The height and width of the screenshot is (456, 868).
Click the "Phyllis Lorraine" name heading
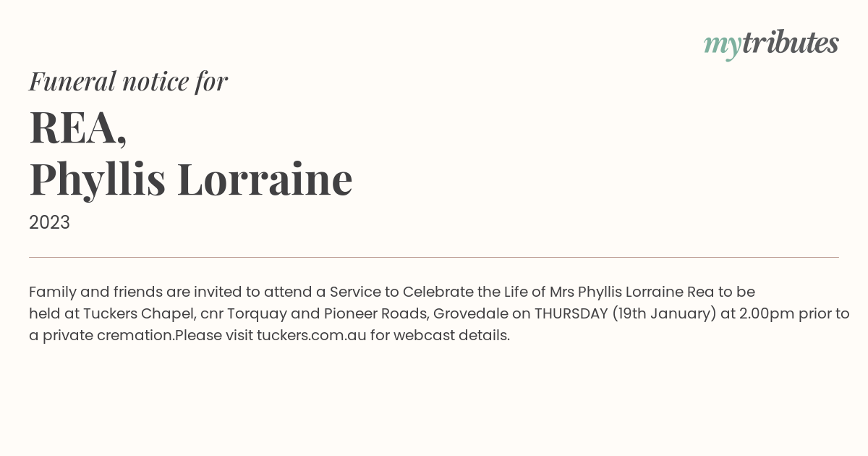coord(191,180)
